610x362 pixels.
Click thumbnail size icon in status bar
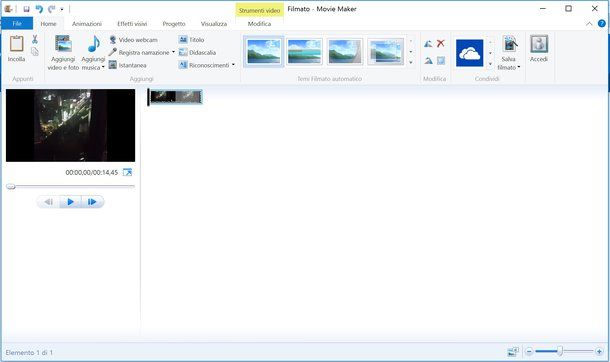coord(513,352)
